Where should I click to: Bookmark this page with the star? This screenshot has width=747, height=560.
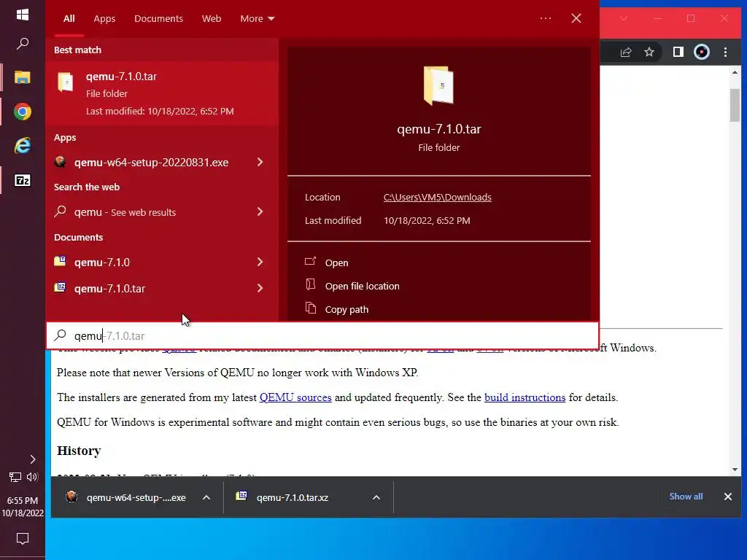tap(649, 52)
